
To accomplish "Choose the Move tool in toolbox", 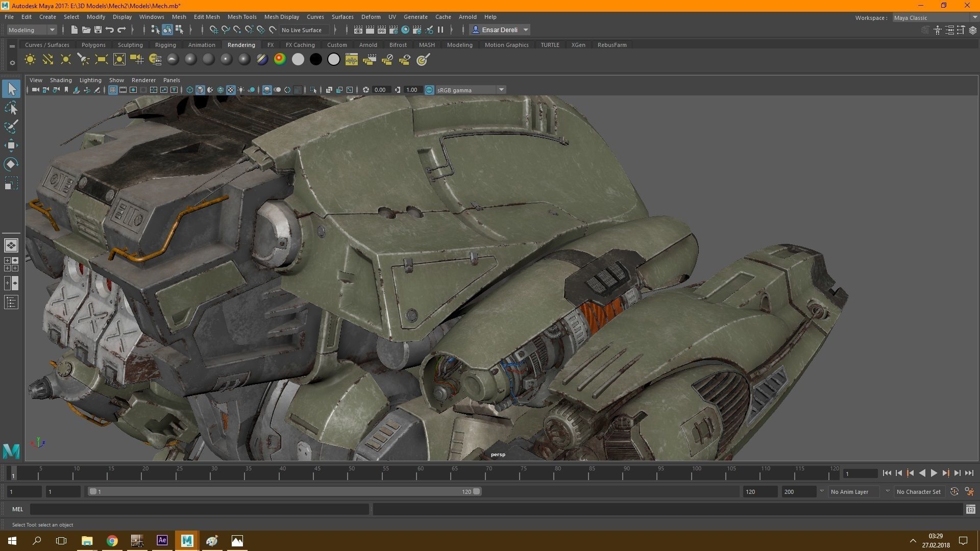I will click(11, 145).
